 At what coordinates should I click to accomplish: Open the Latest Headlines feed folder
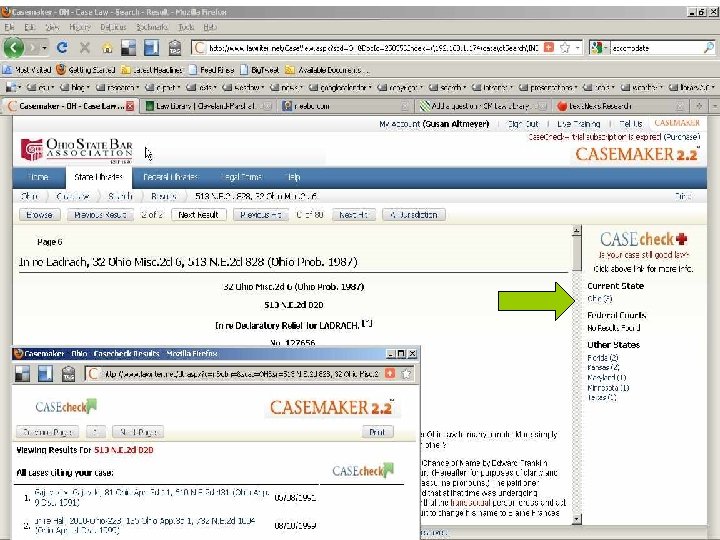(x=152, y=70)
